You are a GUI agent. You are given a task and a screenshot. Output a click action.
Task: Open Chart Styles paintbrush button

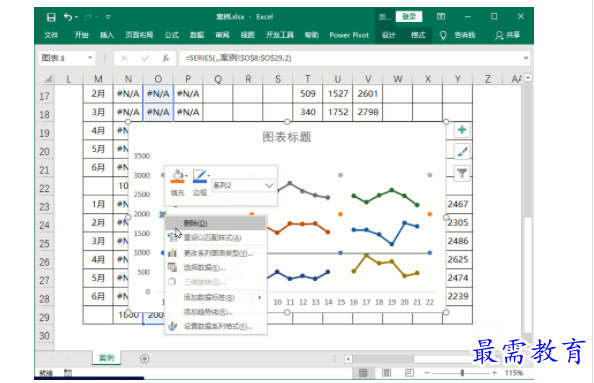462,152
